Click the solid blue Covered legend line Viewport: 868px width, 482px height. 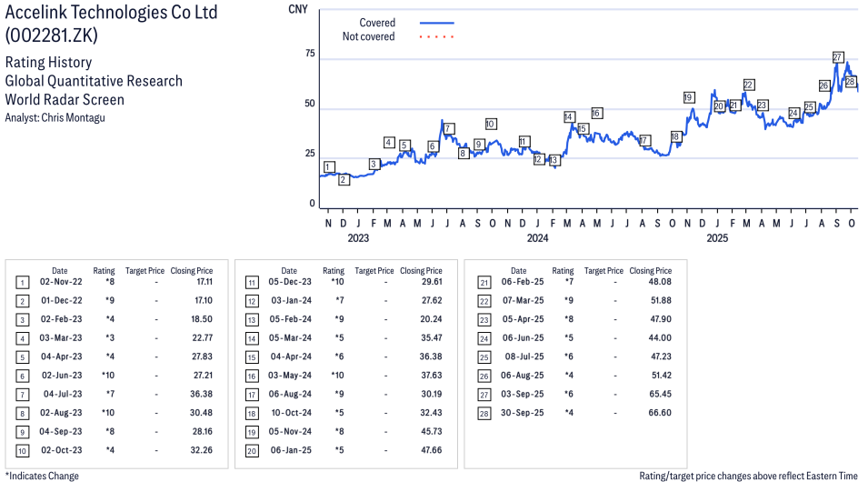(437, 23)
